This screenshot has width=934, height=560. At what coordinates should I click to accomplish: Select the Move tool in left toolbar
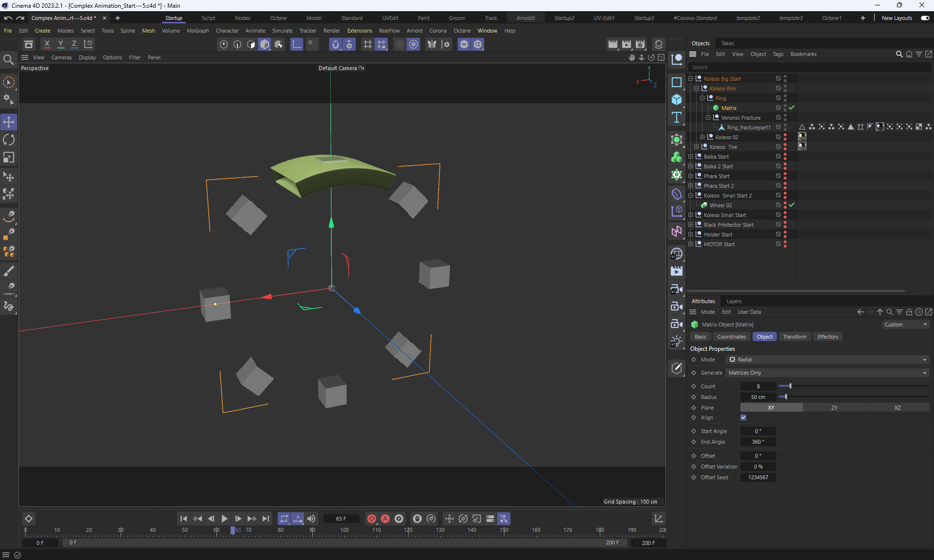tap(9, 122)
